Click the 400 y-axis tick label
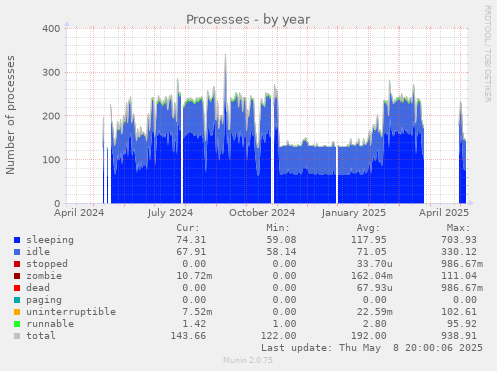Screen dimensions: 497x371 tap(51, 29)
